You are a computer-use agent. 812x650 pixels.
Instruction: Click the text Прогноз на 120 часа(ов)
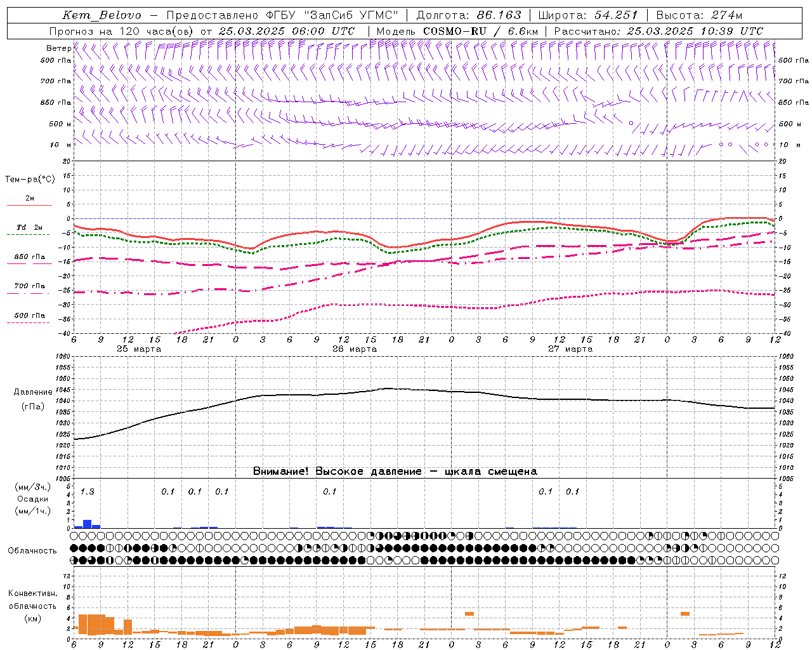click(122, 31)
